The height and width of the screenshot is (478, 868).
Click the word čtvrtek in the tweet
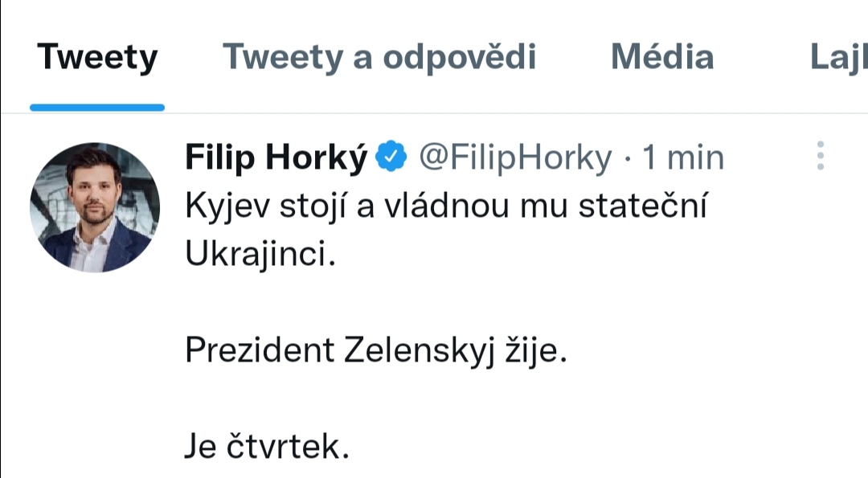point(285,447)
